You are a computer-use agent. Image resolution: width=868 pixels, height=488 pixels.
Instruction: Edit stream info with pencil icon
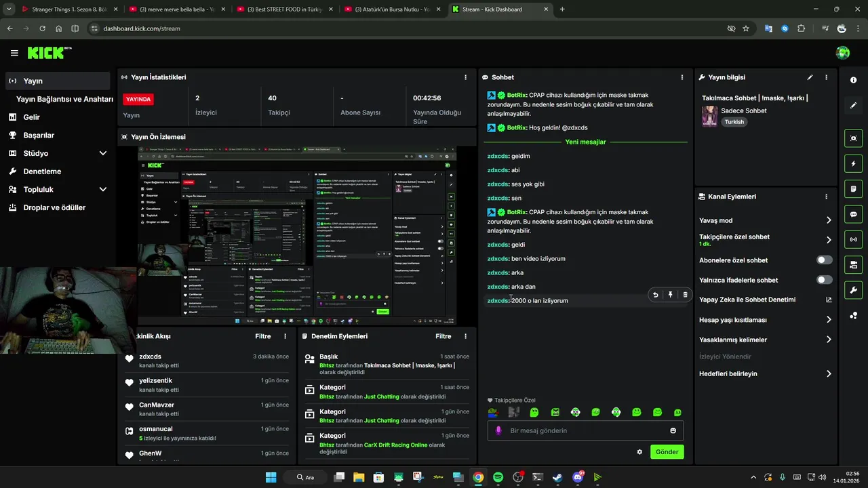810,77
